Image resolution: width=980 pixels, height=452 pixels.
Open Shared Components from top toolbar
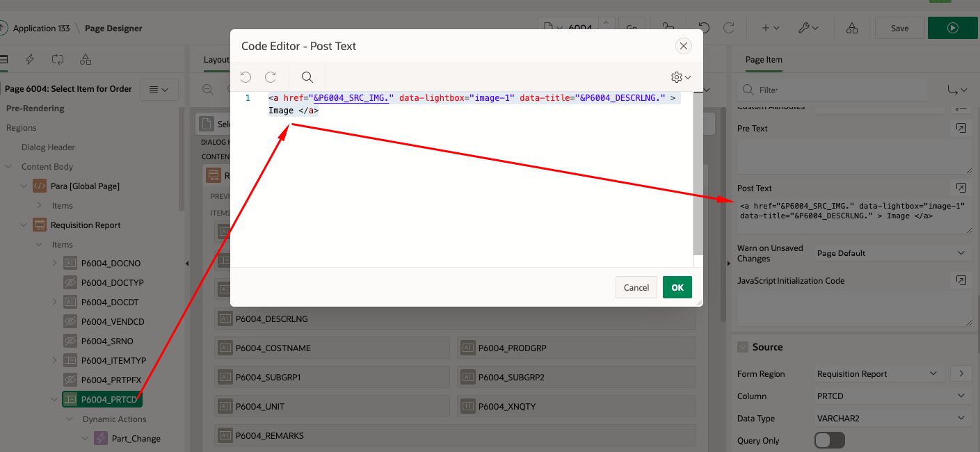[852, 28]
